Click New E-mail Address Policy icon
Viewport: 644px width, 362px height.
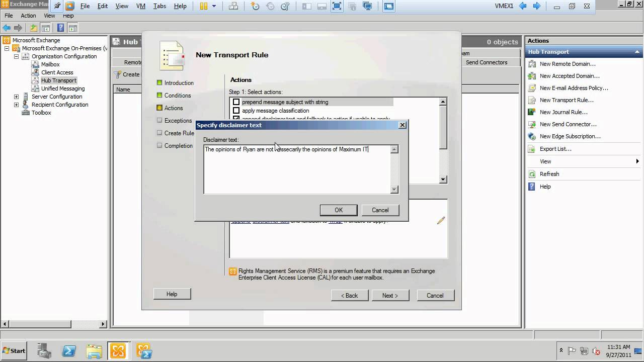(532, 88)
